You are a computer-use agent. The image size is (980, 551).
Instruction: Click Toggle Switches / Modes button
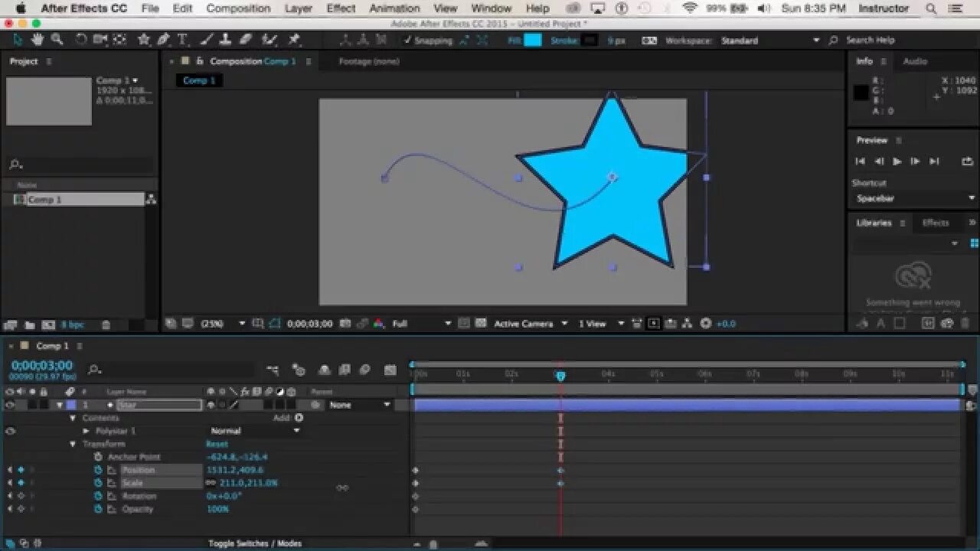pos(255,543)
